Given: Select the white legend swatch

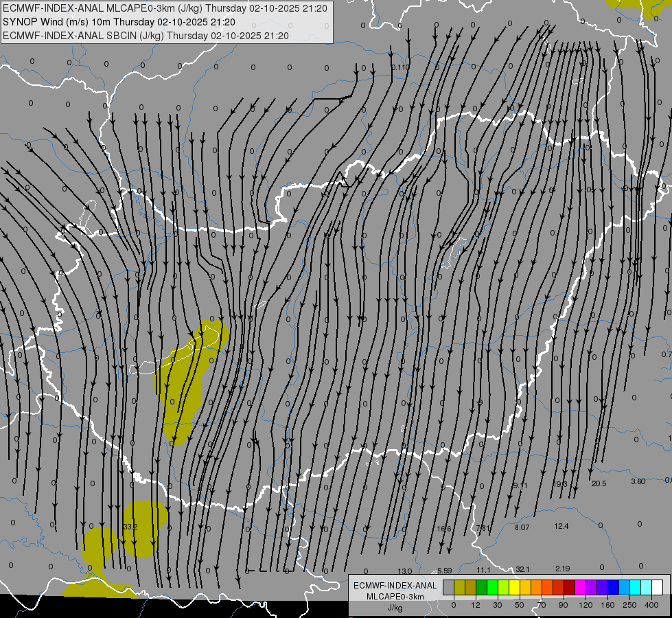Looking at the screenshot, I should pos(658,588).
